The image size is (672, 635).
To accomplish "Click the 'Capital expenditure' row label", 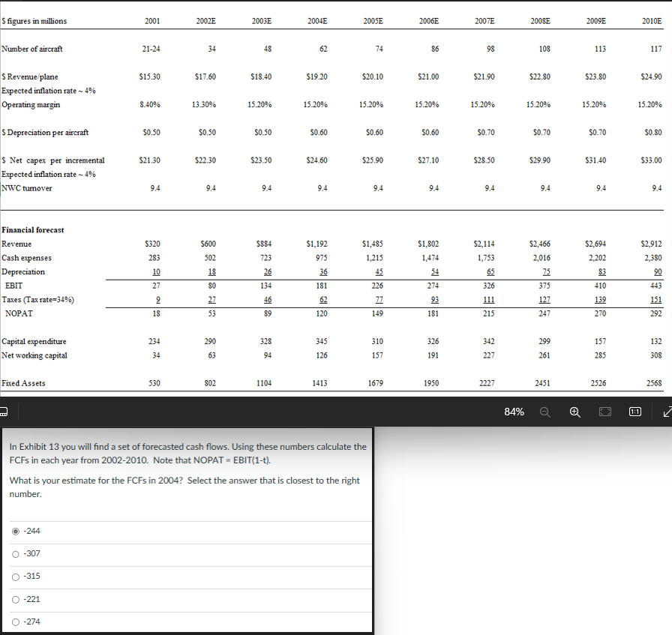I will pos(34,342).
